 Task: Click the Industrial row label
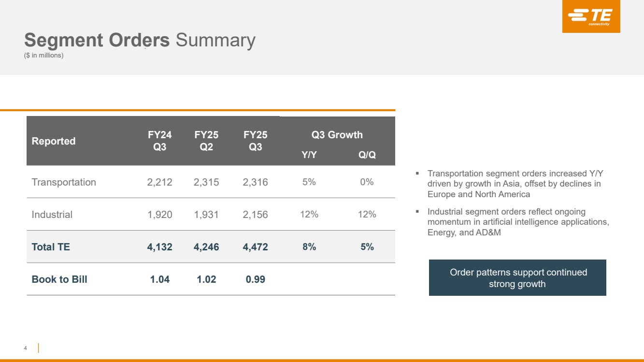52,215
